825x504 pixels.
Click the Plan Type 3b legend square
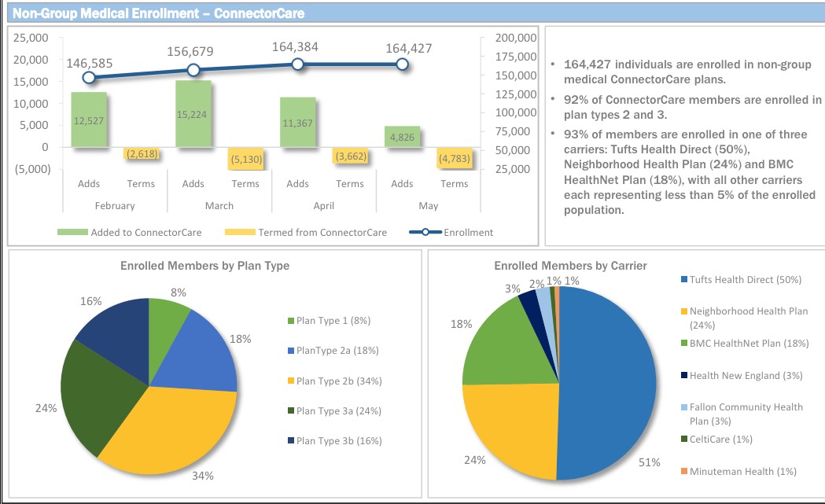coord(290,441)
